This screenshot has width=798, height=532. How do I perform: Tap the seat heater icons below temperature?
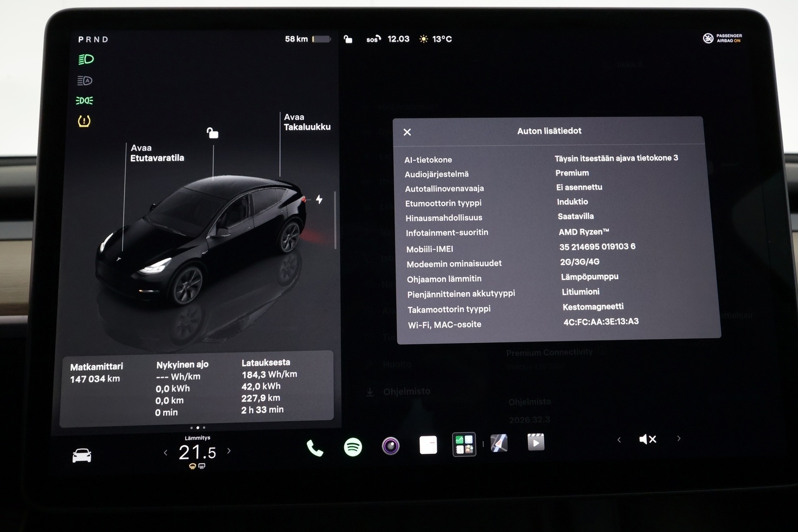pos(197,467)
